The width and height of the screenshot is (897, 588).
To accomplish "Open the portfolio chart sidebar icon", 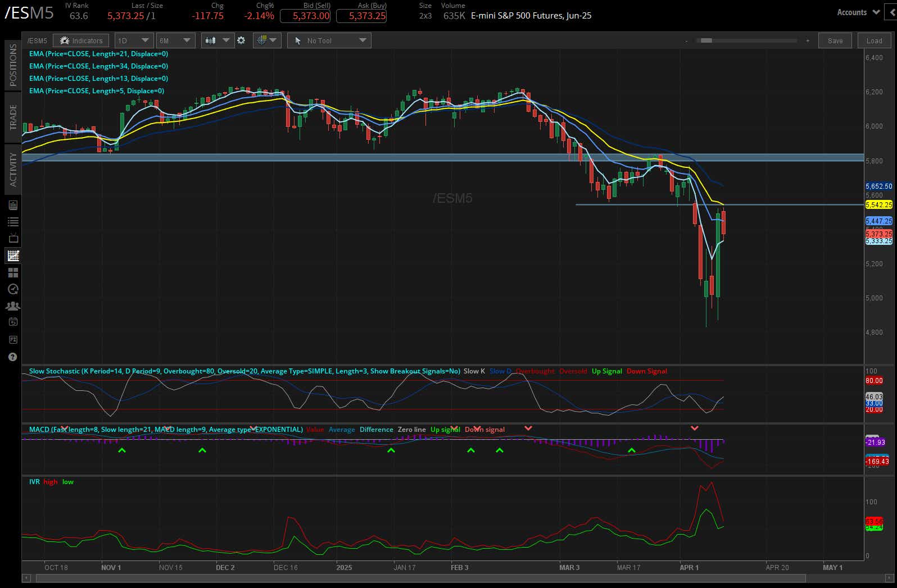I will coord(13,206).
